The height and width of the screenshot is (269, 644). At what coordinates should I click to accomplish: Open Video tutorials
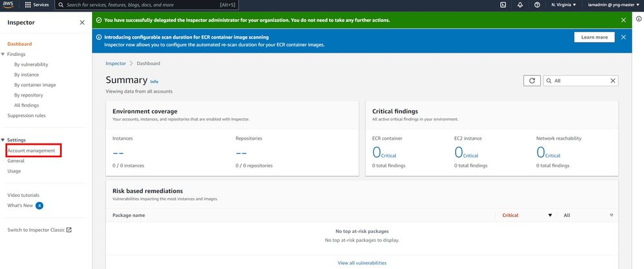23,195
